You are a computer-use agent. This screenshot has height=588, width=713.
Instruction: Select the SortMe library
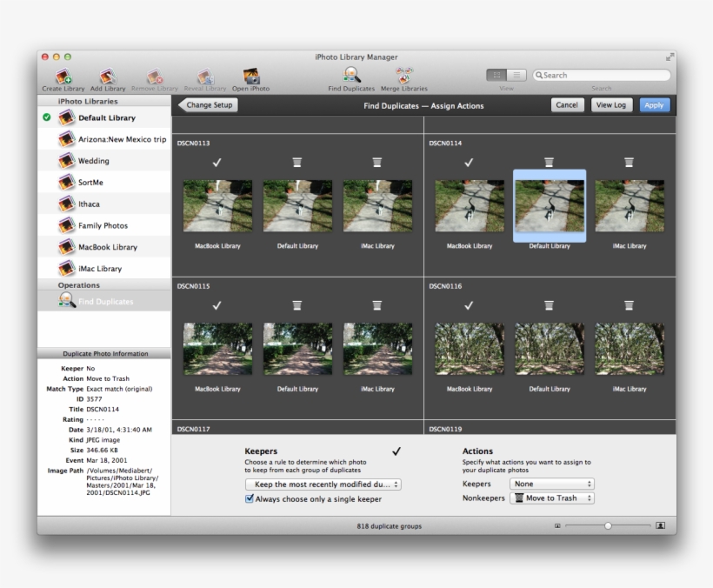104,183
